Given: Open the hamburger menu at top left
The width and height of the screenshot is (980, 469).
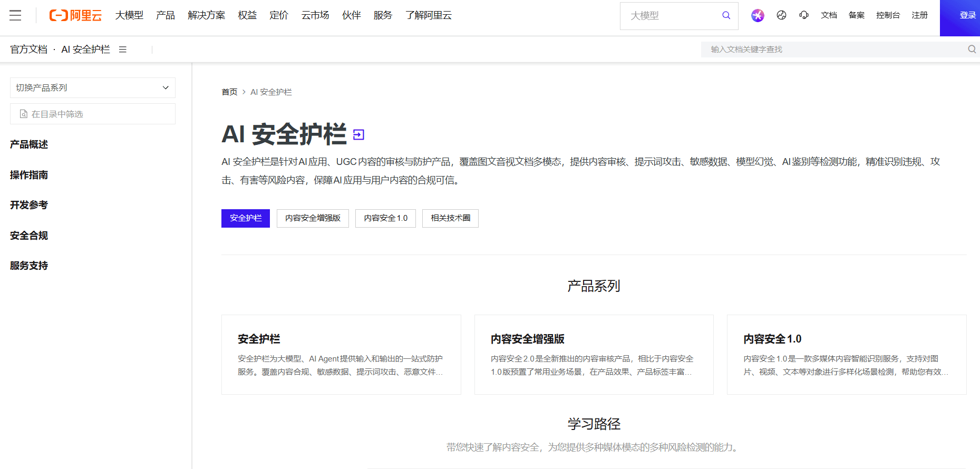Looking at the screenshot, I should click(15, 15).
